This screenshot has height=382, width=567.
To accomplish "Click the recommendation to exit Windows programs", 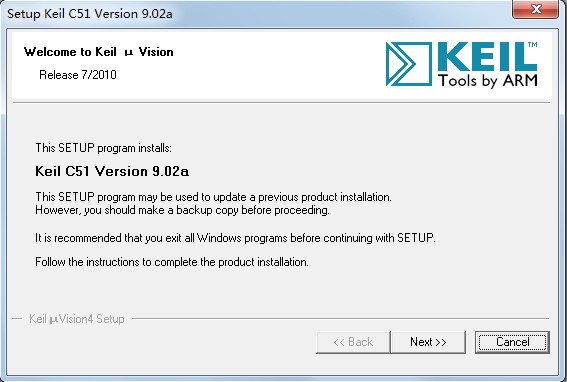I will [235, 238].
